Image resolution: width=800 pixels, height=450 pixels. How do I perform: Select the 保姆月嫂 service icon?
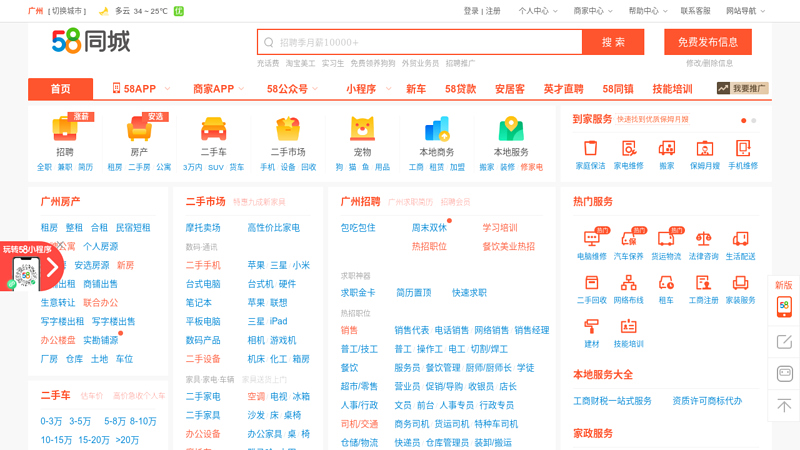click(x=705, y=148)
